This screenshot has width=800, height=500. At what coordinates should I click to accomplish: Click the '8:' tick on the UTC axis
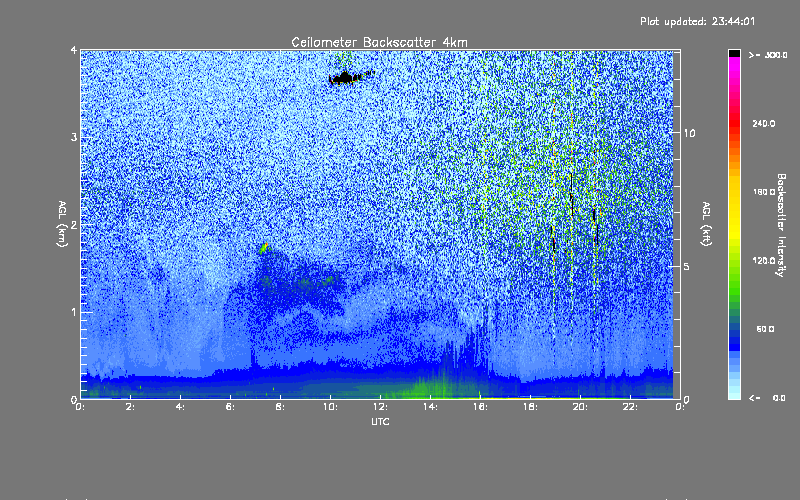[280, 407]
